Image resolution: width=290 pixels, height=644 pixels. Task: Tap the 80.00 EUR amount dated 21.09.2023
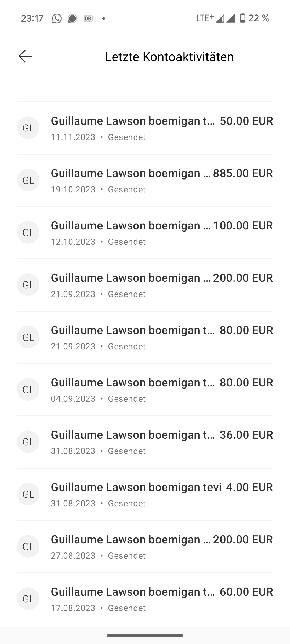(246, 330)
